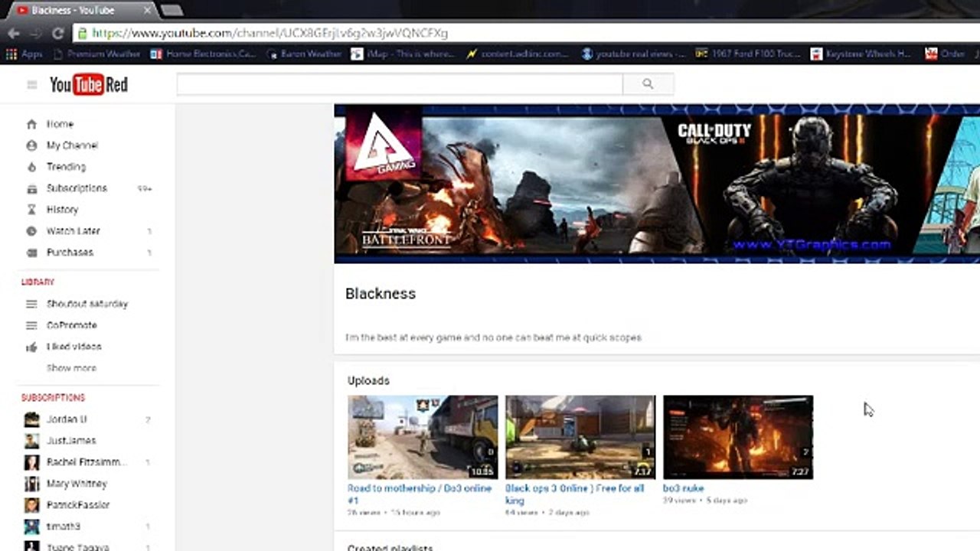This screenshot has width=980, height=551.
Task: Click the title 'Black ops 3 Online ) Free for all king'
Action: pyautogui.click(x=575, y=494)
